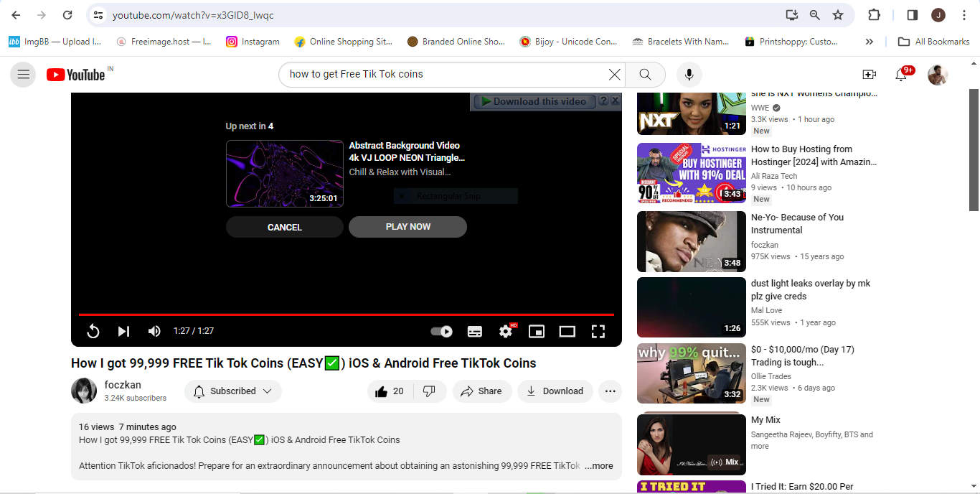Toggle the browser side panel icon
This screenshot has height=494, width=980.
pos(913,15)
